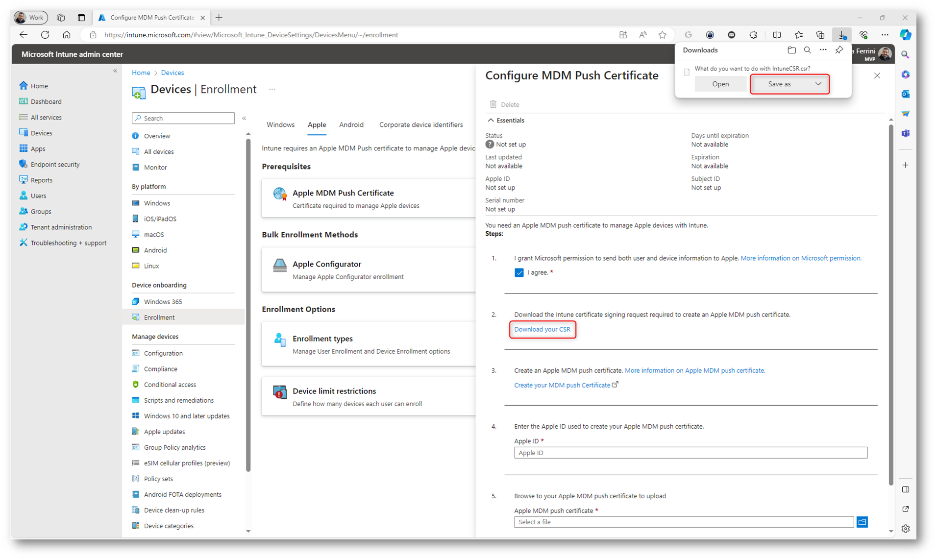Browse for Apple MDM push certificate file
The width and height of the screenshot is (937, 560).
point(862,522)
